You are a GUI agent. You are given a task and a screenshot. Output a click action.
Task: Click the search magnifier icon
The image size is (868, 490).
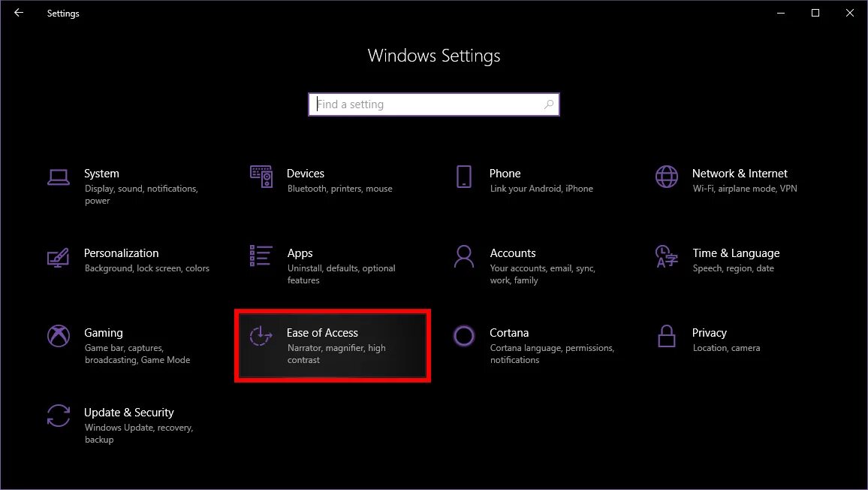(549, 104)
